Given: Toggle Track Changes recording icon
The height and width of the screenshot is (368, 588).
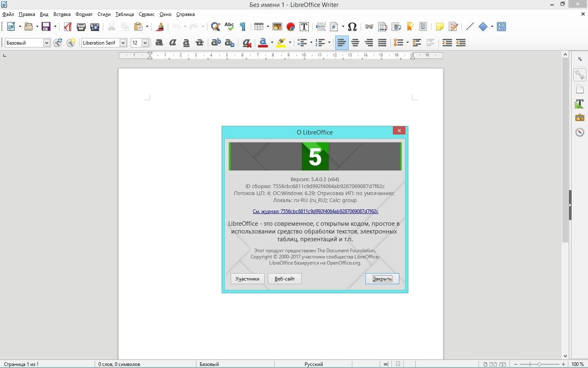Looking at the screenshot, I should tap(453, 27).
